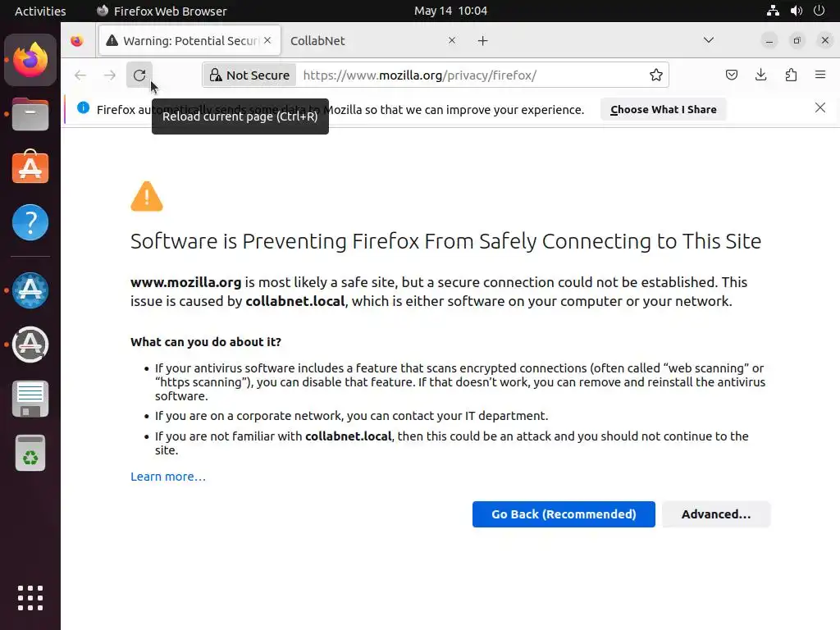This screenshot has width=840, height=630.
Task: Click the Not Secure lock indicator
Action: tap(249, 75)
